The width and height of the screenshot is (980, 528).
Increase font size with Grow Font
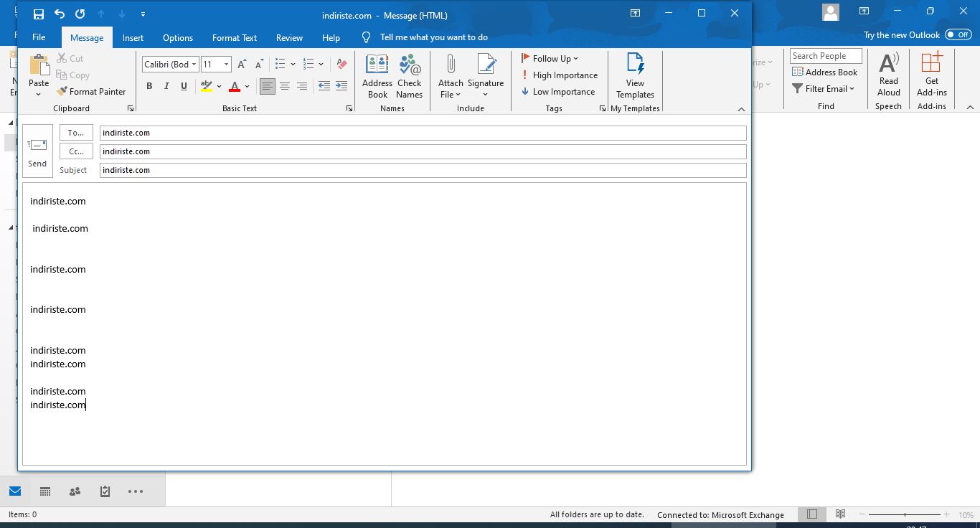point(242,64)
